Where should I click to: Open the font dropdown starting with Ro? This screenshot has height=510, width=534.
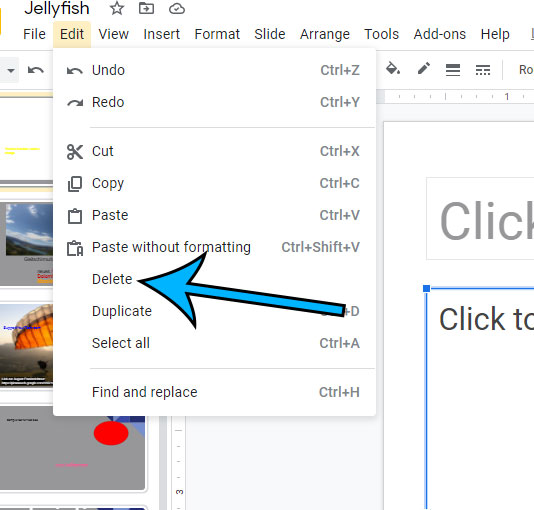coord(525,70)
